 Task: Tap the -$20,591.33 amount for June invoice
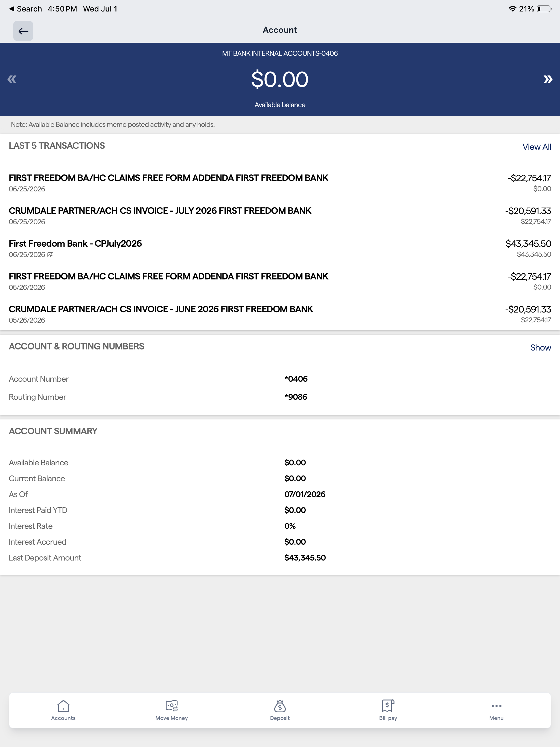click(528, 309)
